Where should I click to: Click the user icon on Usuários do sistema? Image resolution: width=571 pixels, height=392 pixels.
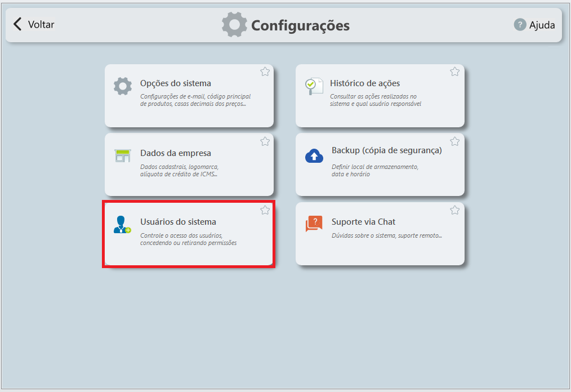pyautogui.click(x=122, y=224)
